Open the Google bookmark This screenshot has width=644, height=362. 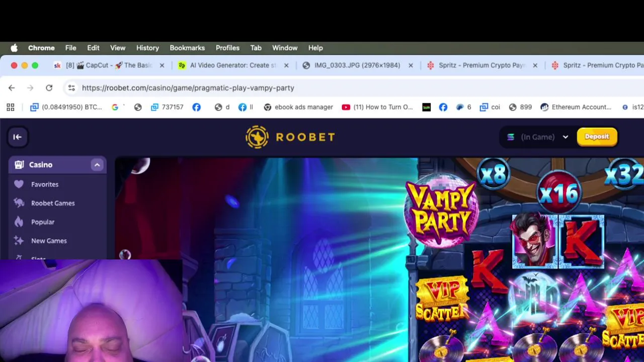click(115, 107)
